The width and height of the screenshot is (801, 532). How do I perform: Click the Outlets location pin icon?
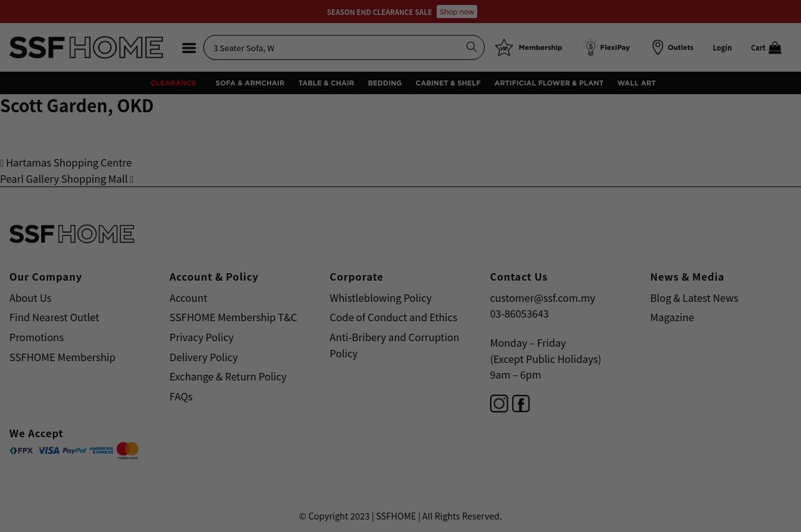pos(658,47)
